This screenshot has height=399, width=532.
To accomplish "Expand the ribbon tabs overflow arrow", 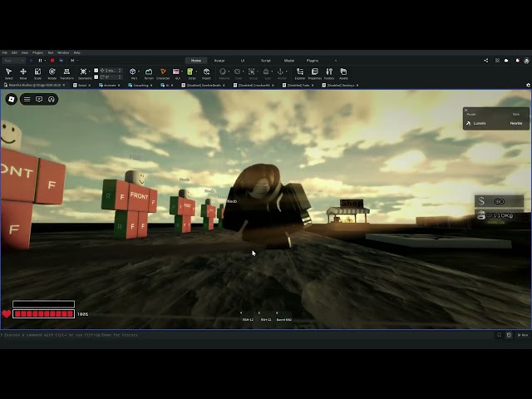I will click(x=336, y=61).
